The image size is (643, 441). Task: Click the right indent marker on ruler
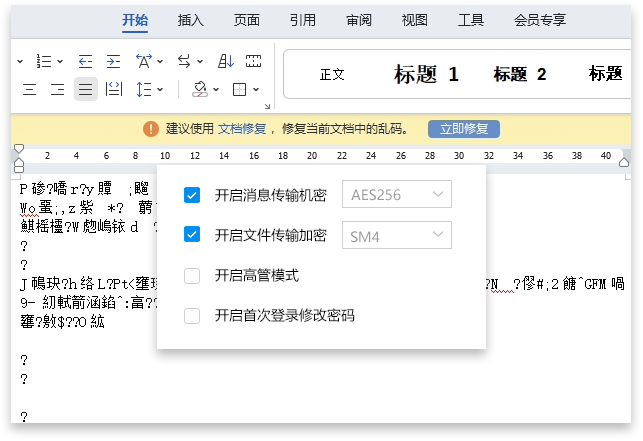pos(624,162)
